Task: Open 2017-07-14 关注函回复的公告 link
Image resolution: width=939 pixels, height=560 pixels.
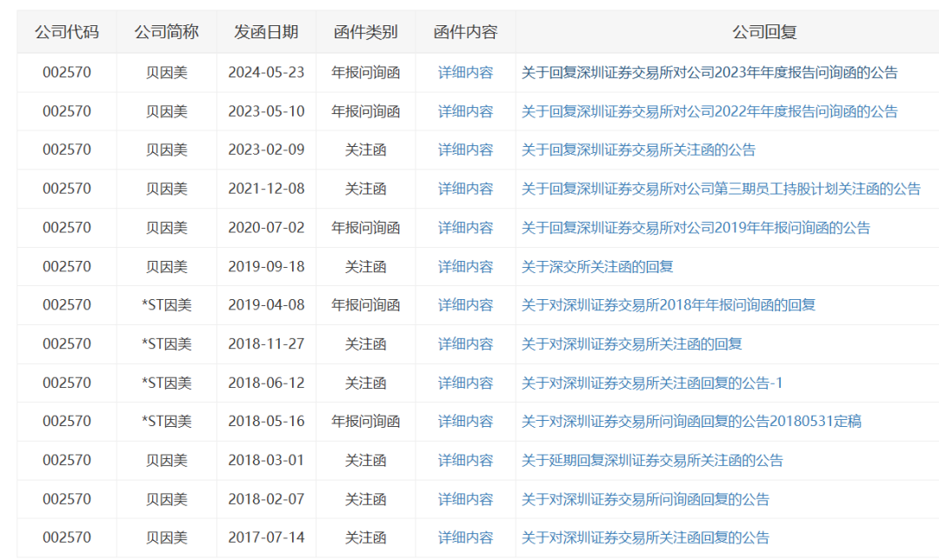Action: pyautogui.click(x=645, y=537)
